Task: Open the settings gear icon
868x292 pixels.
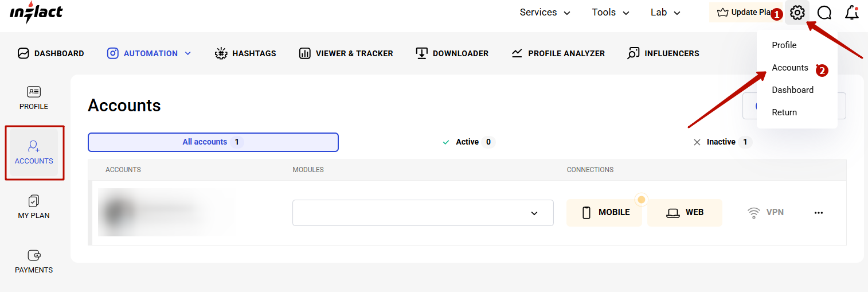Action: click(797, 13)
